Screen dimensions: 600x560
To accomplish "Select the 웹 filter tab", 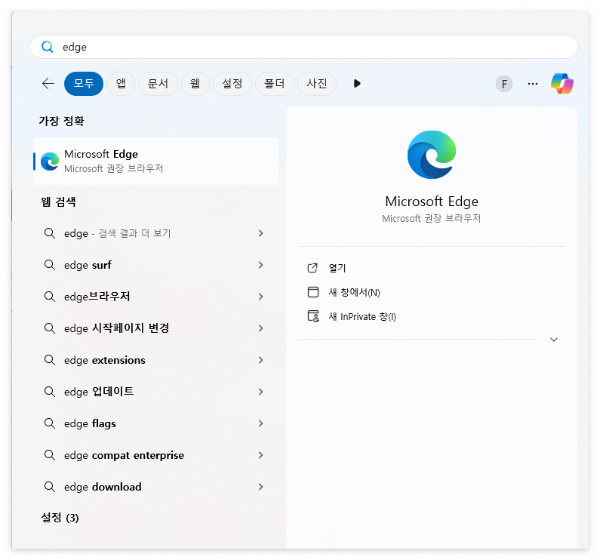I will pyautogui.click(x=195, y=83).
